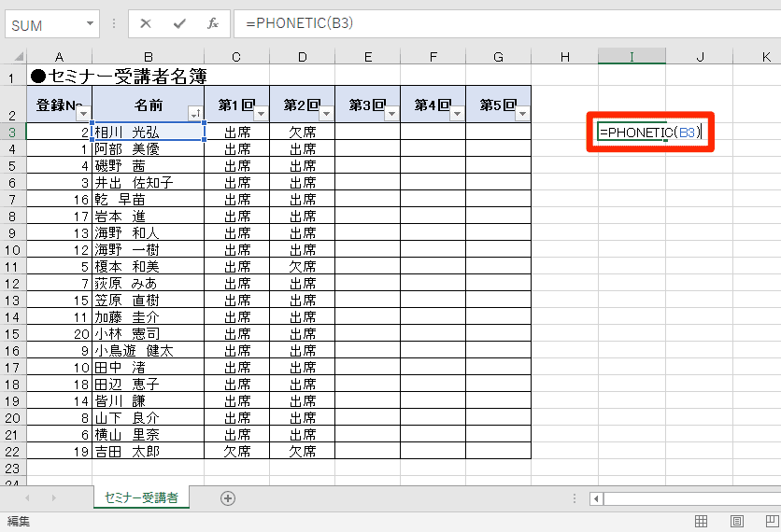The width and height of the screenshot is (781, 532).
Task: Switch to Page Layout view
Action: 737,522
